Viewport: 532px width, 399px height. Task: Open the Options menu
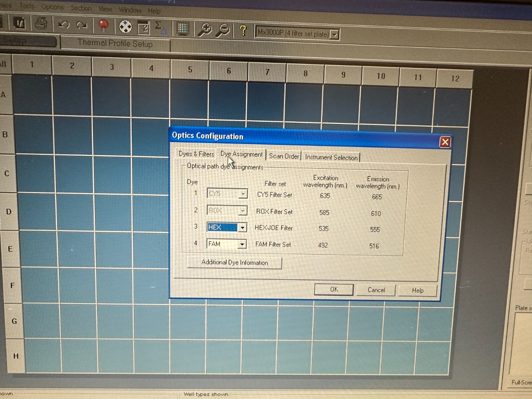coord(53,7)
